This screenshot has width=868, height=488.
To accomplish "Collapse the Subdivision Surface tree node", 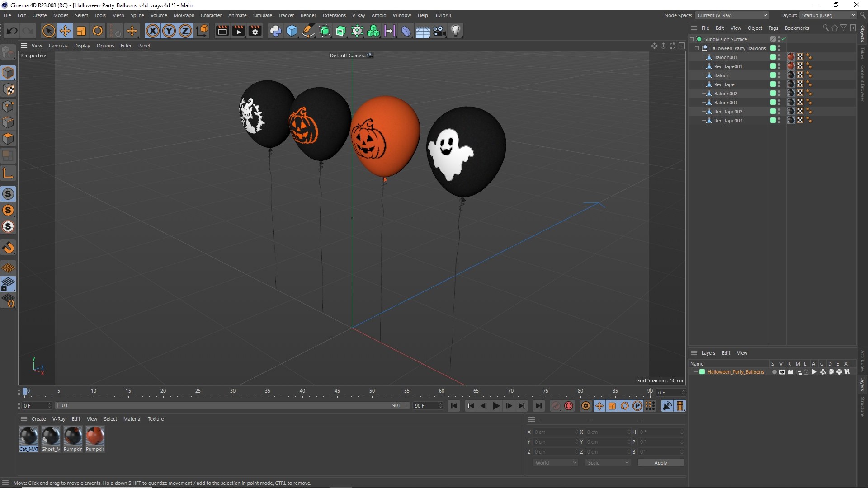I will pos(692,39).
